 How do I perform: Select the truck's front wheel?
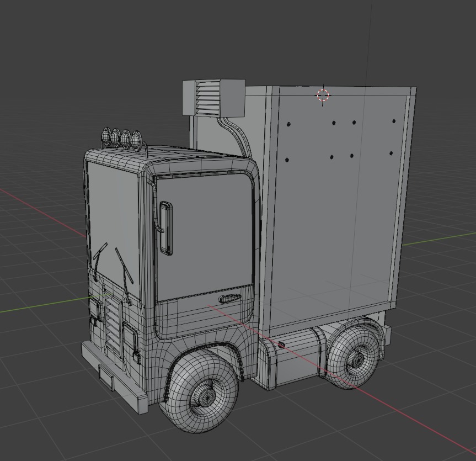199,392
